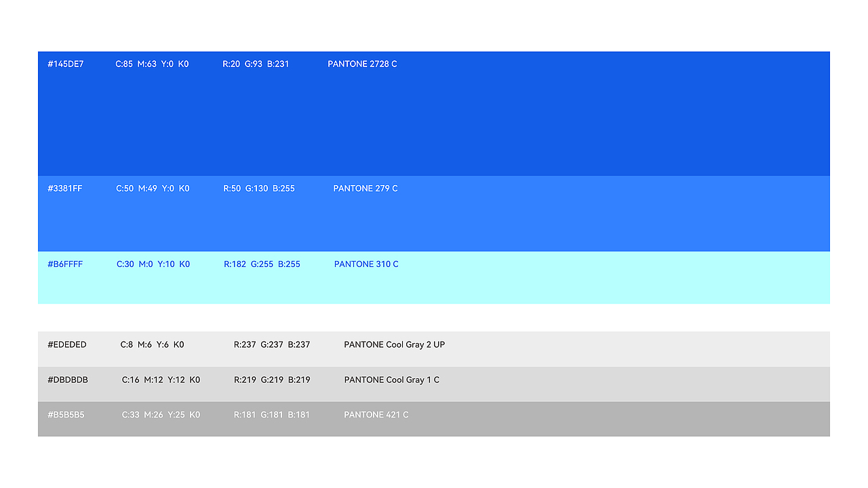
Task: Select the hex code #3381FF text
Action: [65, 188]
